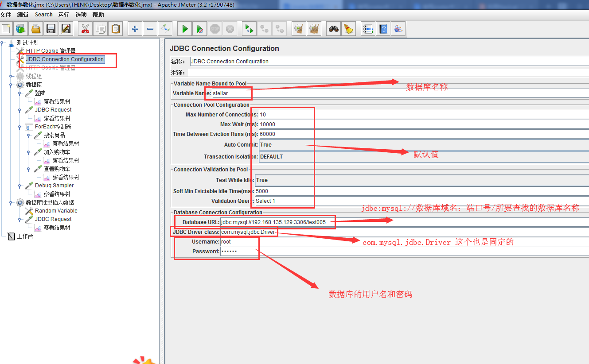Collapse the 加入购物车 node handle
The height and width of the screenshot is (364, 589).
[x=29, y=152]
